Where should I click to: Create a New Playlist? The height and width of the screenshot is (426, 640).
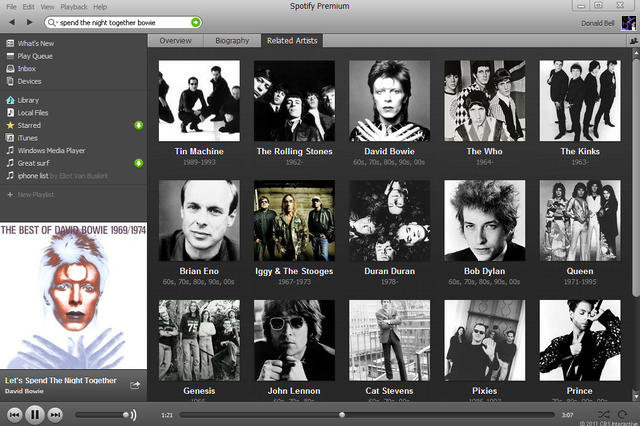[x=36, y=195]
